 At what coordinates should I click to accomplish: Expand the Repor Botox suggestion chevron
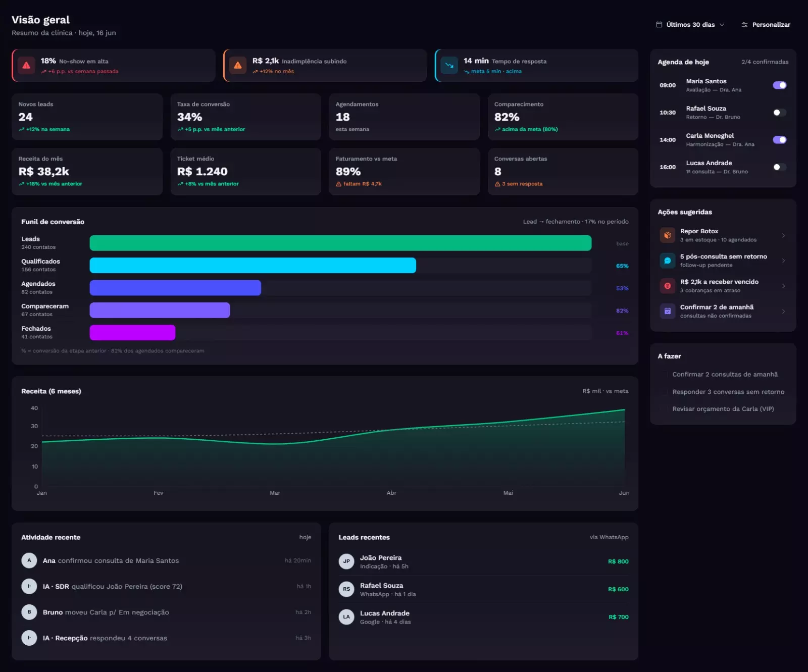click(783, 235)
